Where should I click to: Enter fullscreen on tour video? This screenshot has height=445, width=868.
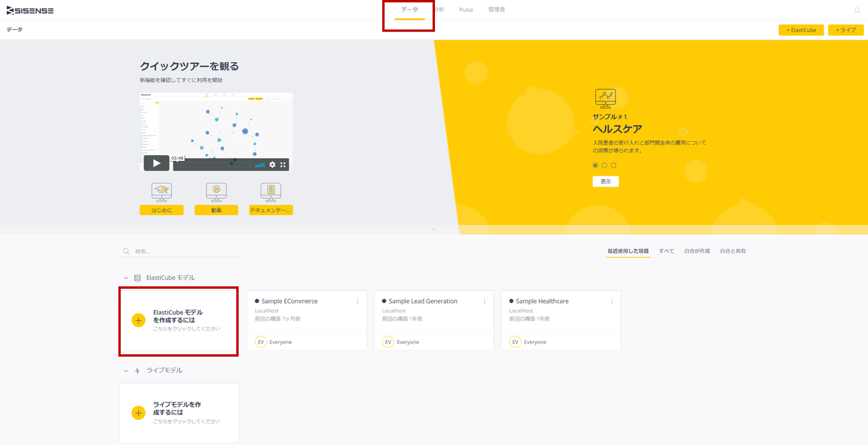(283, 164)
